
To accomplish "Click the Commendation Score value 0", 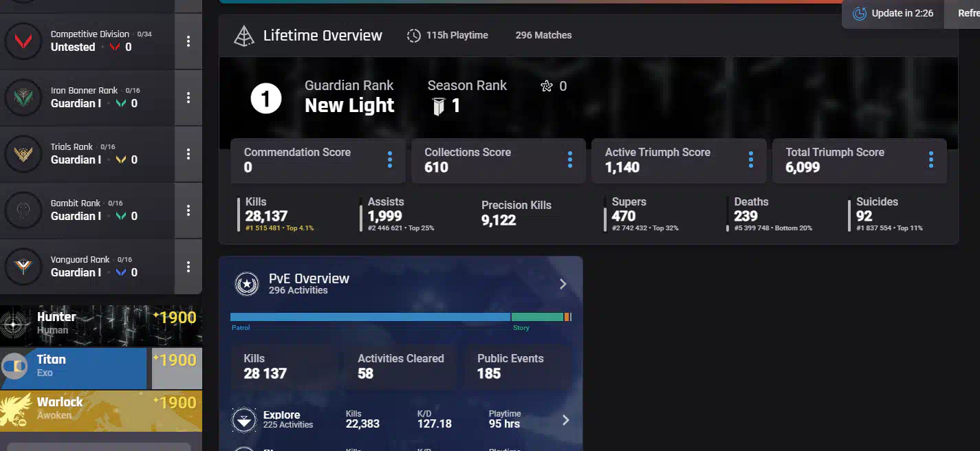I will [x=248, y=167].
